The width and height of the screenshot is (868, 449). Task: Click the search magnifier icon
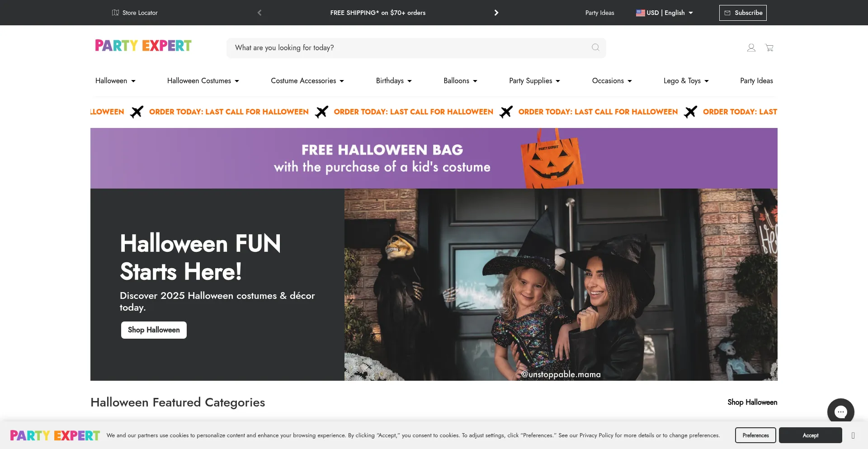(x=595, y=47)
